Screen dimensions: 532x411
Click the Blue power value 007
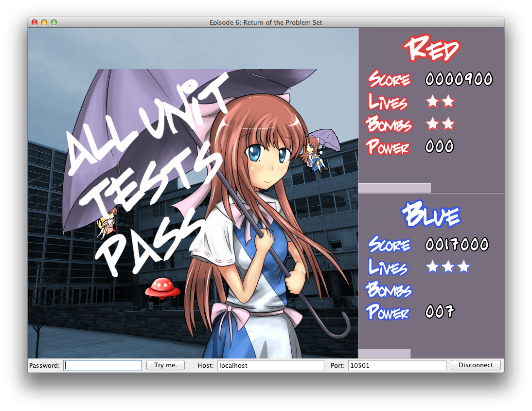[x=440, y=311]
